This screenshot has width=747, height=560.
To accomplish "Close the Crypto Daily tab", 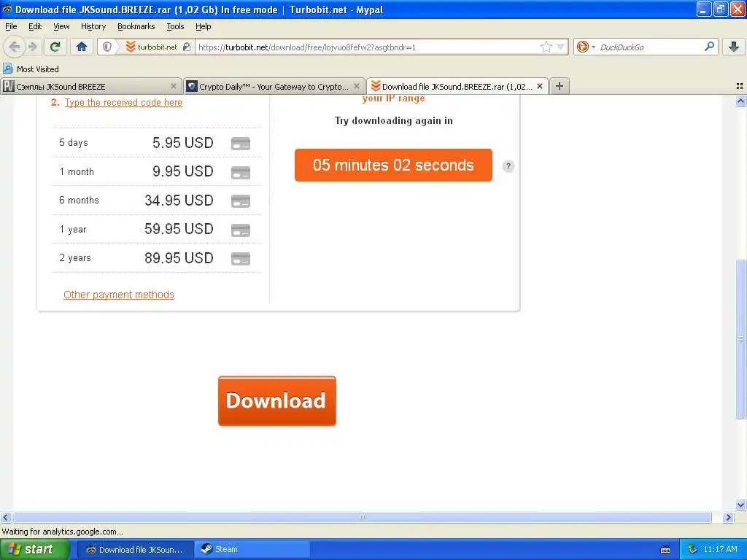I will [356, 86].
